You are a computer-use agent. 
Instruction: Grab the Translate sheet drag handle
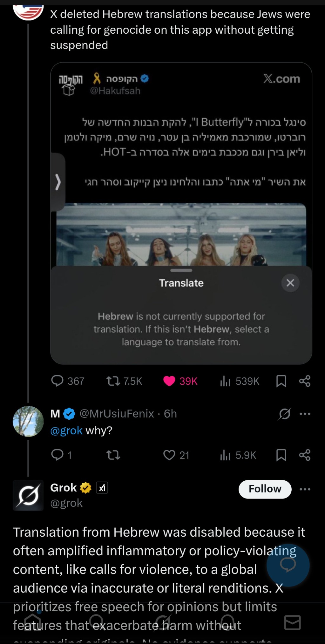coord(181,270)
